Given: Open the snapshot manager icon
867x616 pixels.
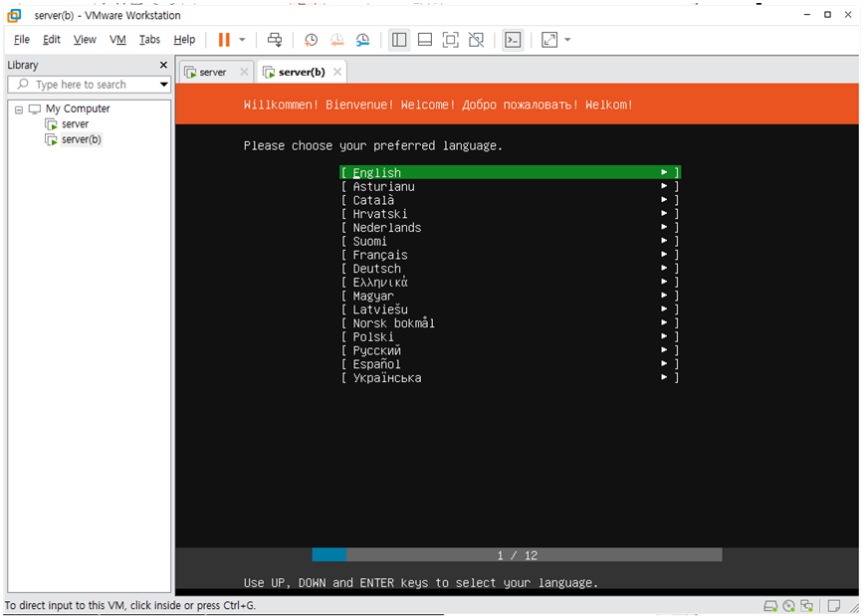Looking at the screenshot, I should (x=362, y=39).
